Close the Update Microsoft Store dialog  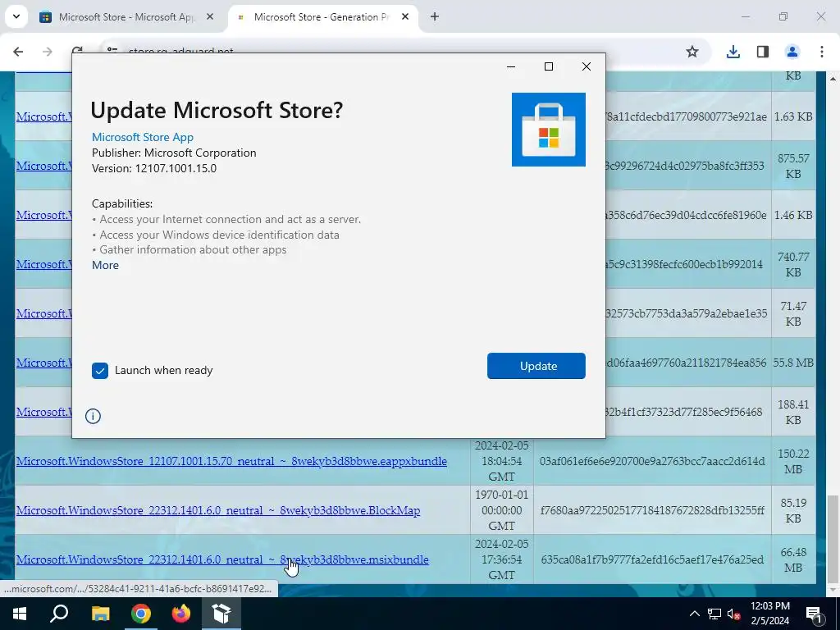click(x=587, y=66)
